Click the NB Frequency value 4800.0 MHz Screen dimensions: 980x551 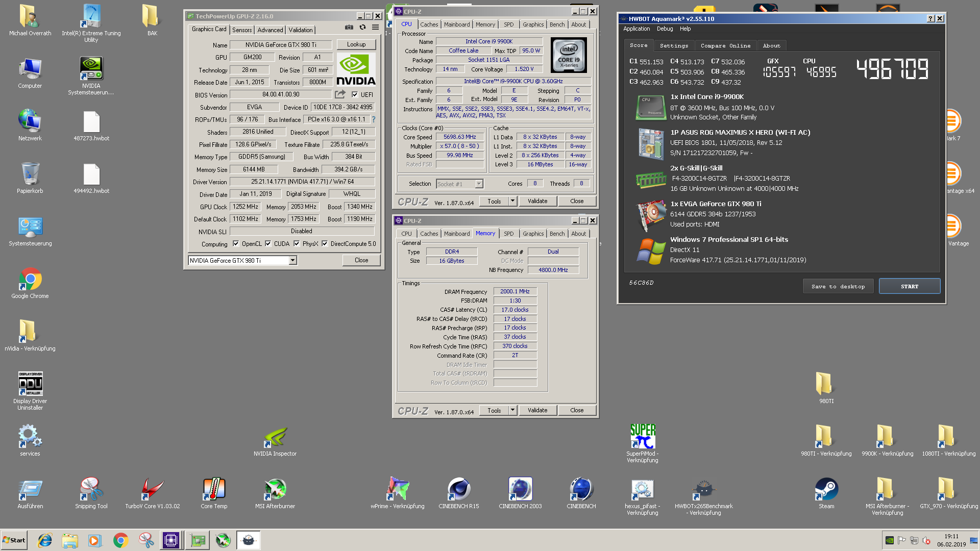(x=553, y=270)
